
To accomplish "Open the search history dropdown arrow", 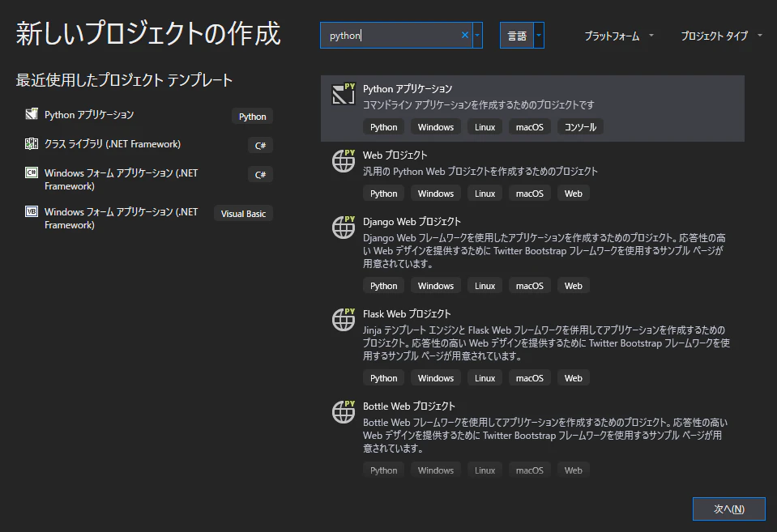I will pyautogui.click(x=478, y=35).
